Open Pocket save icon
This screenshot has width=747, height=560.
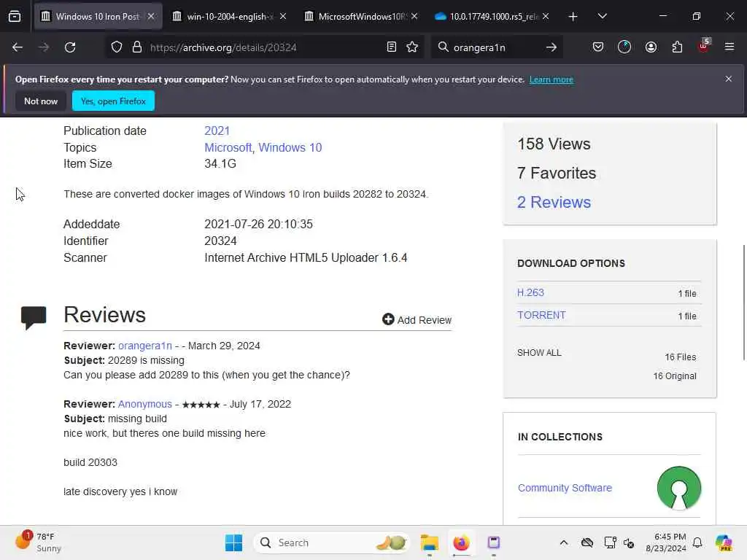(598, 47)
